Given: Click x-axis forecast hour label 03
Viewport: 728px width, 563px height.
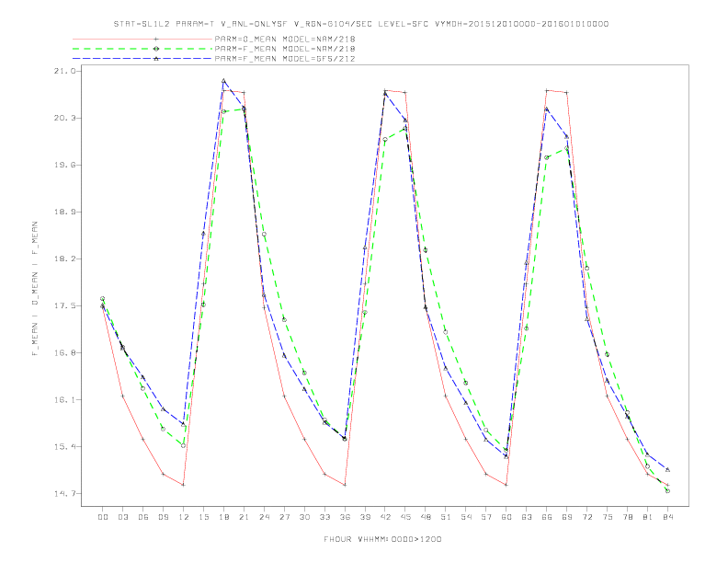Looking at the screenshot, I should (x=122, y=517).
